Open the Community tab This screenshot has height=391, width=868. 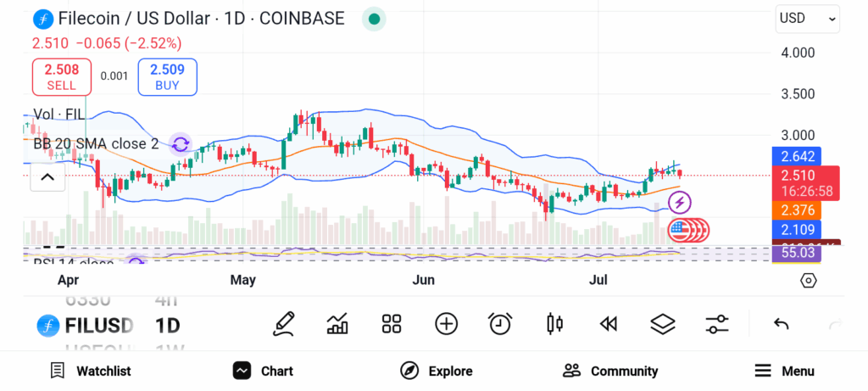coord(610,371)
